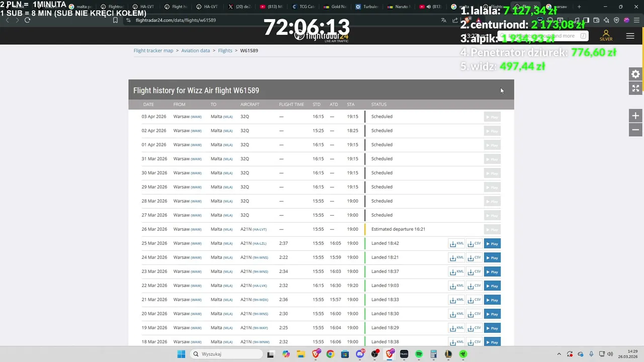
Task: Open the page translate icon
Action: pyautogui.click(x=443, y=20)
